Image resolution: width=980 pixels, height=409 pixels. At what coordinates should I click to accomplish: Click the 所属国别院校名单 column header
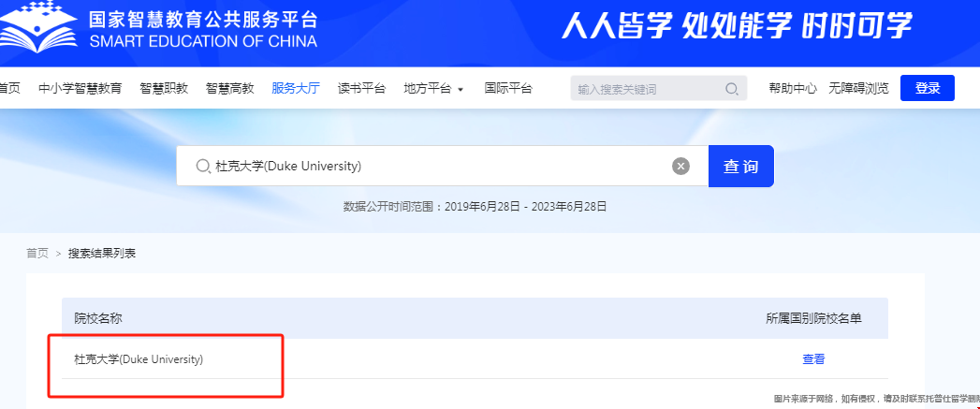pyautogui.click(x=813, y=318)
